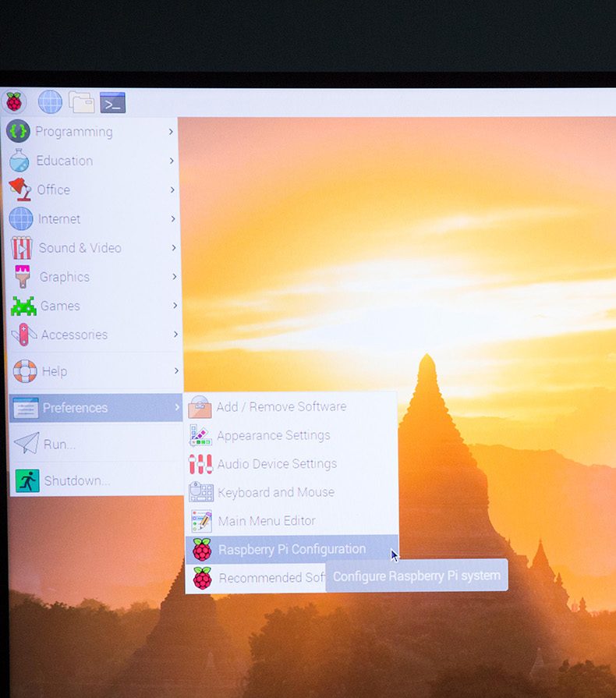This screenshot has width=616, height=698.
Task: Click the Internet globe icon in menu
Action: tap(21, 218)
